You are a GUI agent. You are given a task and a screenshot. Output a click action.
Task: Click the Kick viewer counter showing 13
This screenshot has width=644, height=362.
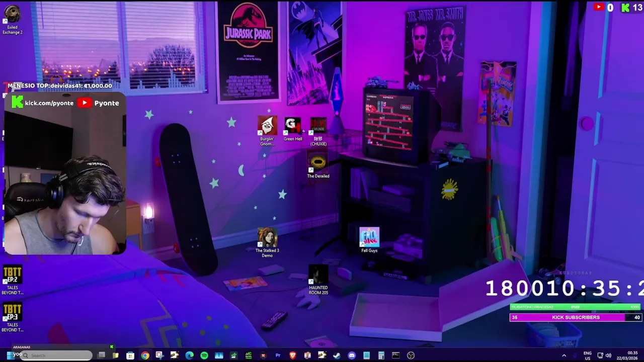coord(632,7)
